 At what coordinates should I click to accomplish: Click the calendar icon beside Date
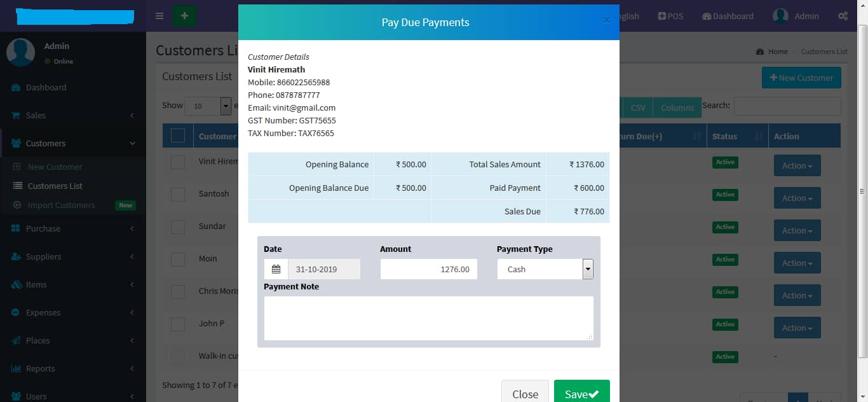(276, 269)
